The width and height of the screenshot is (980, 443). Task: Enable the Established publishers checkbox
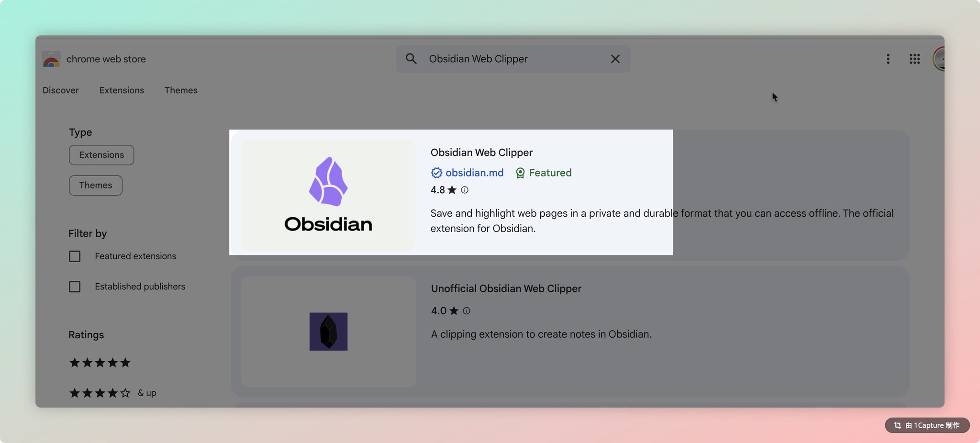pyautogui.click(x=75, y=287)
